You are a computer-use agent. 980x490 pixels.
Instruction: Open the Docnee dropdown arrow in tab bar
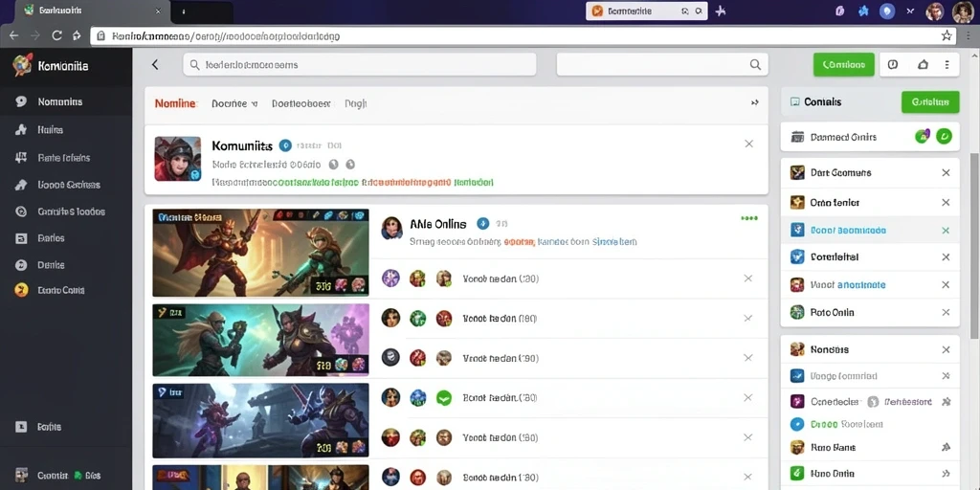[x=255, y=103]
